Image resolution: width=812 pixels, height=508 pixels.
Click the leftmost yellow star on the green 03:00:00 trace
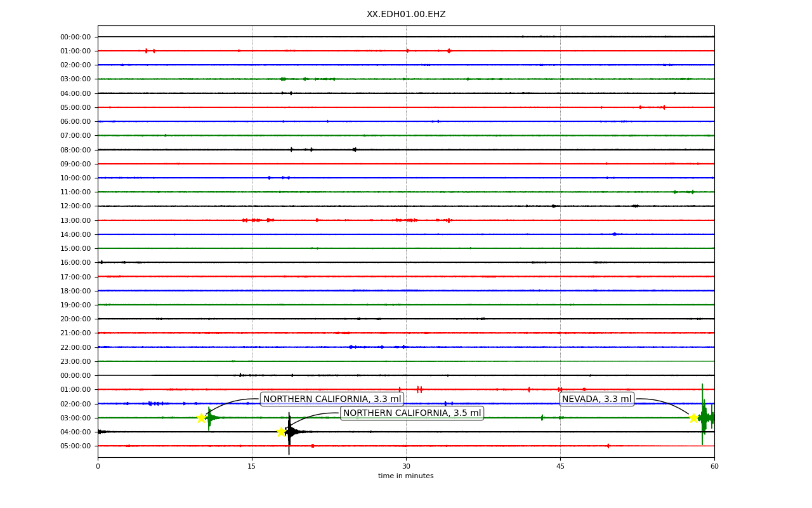click(201, 418)
